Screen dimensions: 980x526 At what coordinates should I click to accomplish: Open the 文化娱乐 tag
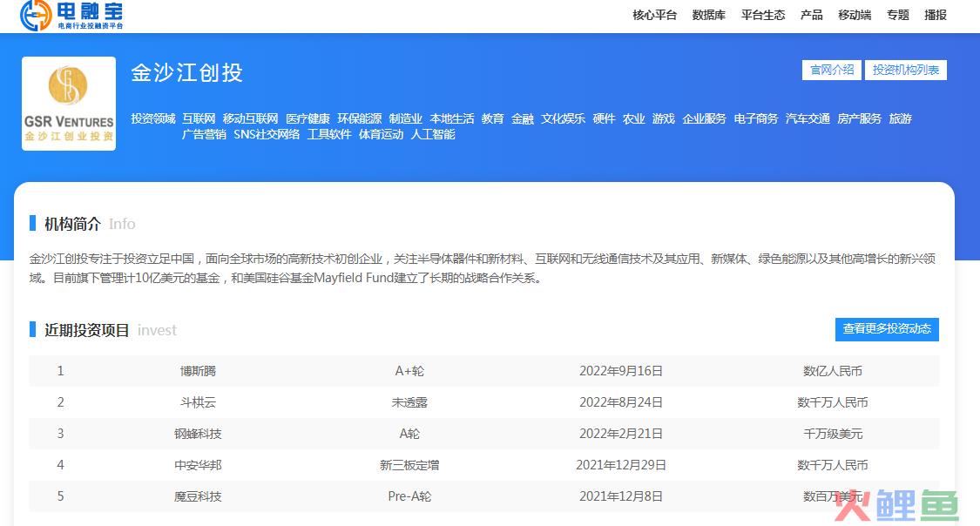click(x=563, y=118)
